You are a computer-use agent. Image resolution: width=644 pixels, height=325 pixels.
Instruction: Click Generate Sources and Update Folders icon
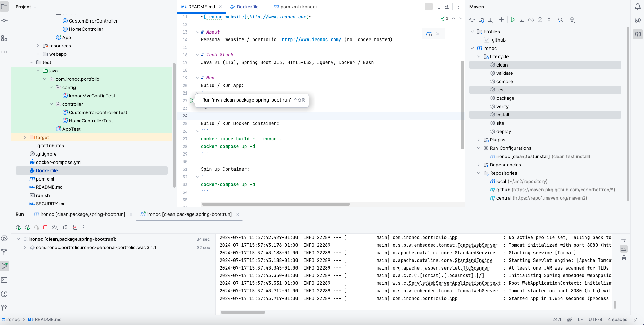point(482,20)
